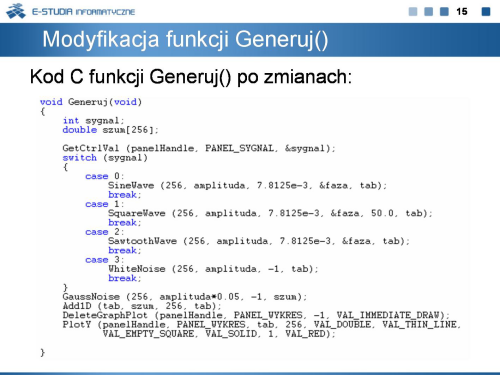Click the lightest blue square in header

(x=413, y=12)
